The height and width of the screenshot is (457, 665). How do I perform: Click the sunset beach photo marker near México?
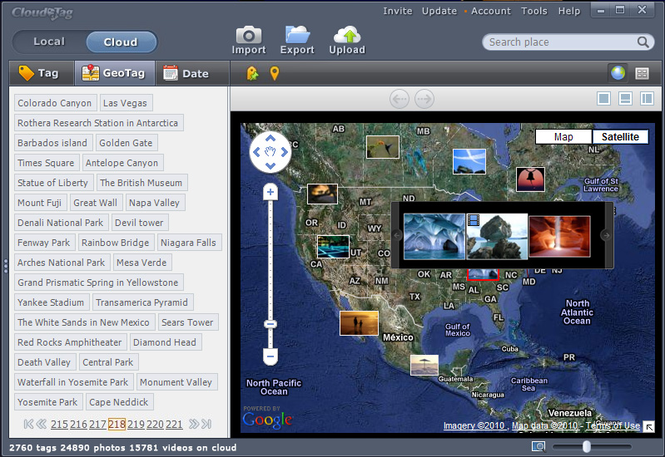tap(359, 323)
